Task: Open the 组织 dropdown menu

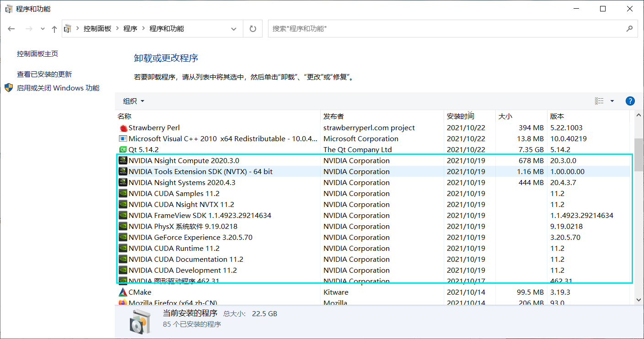Action: point(134,101)
